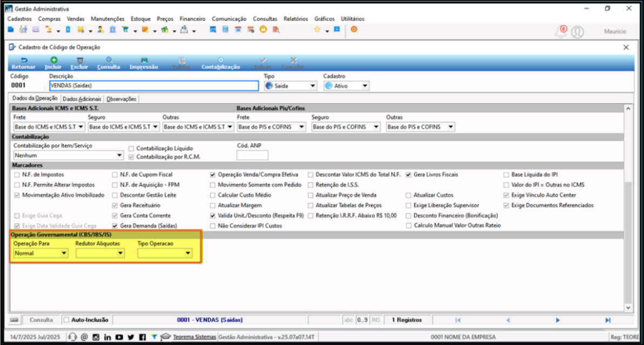Click into the Descrição text field

point(154,86)
